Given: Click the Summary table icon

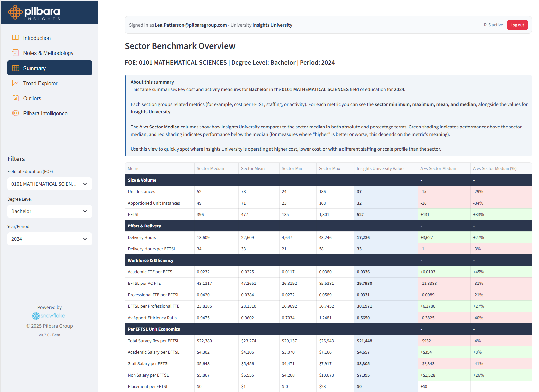Looking at the screenshot, I should click(x=16, y=68).
